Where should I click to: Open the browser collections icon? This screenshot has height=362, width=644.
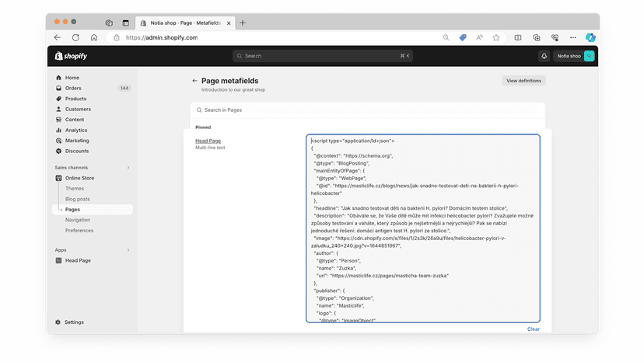pos(537,37)
